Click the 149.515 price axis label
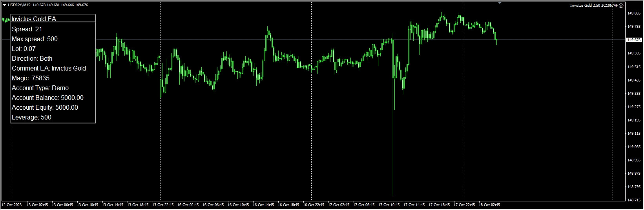This screenshot has width=644, height=210. [x=634, y=67]
